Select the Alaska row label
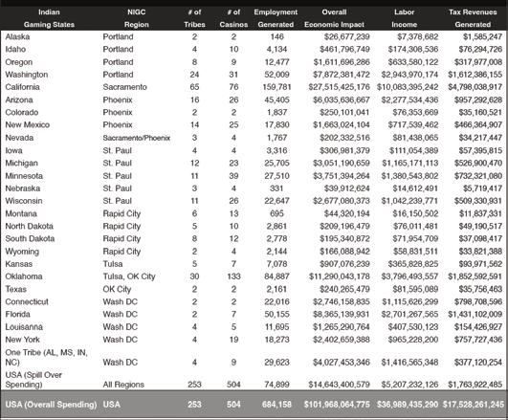Screen dimensions: 508x420 (17, 36)
